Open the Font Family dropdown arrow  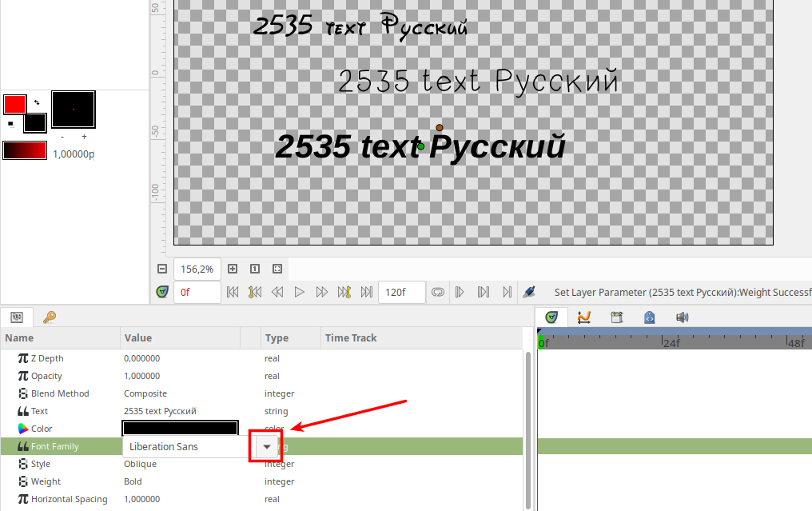tap(267, 446)
